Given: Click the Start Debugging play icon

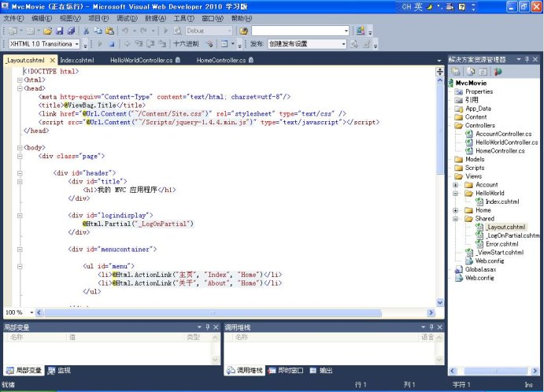Looking at the screenshot, I should 165,31.
